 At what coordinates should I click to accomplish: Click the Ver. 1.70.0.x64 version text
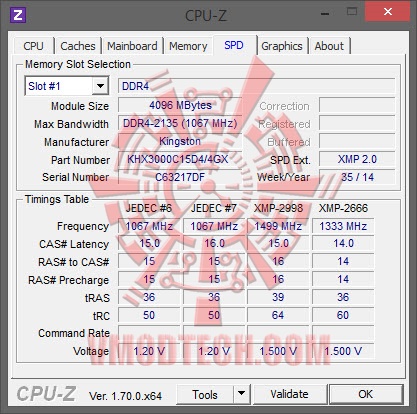point(125,396)
